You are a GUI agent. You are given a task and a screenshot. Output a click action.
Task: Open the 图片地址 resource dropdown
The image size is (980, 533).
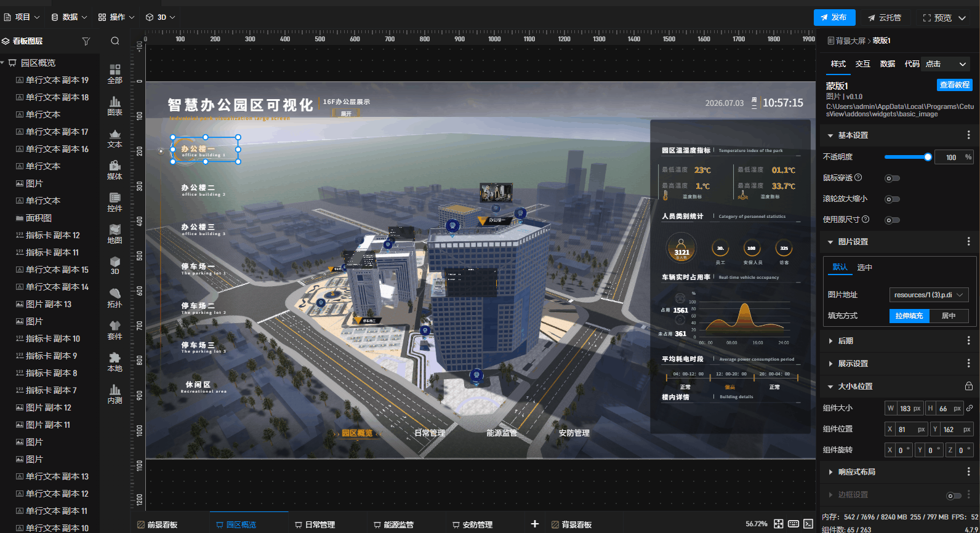click(x=929, y=295)
